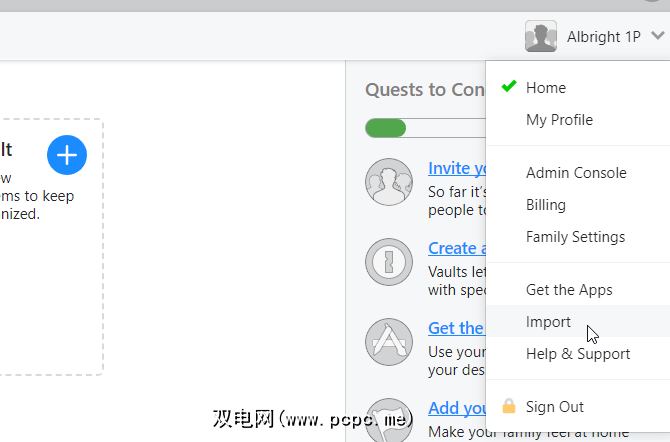
Task: Click the App Store apps quest icon
Action: pyautogui.click(x=389, y=341)
